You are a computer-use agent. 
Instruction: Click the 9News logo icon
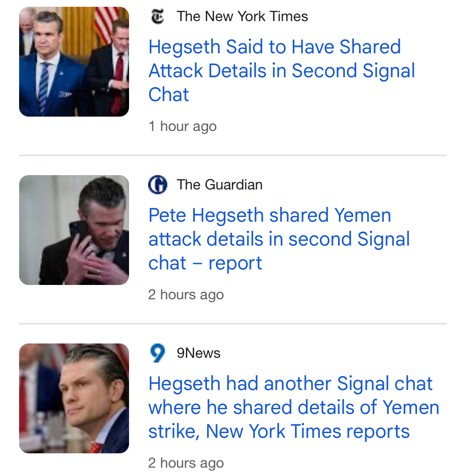pos(157,353)
